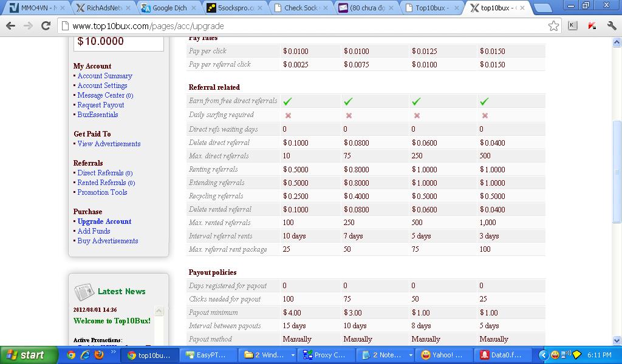Image resolution: width=622 pixels, height=364 pixels.
Task: Open the Direct Referrals link
Action: (x=105, y=173)
